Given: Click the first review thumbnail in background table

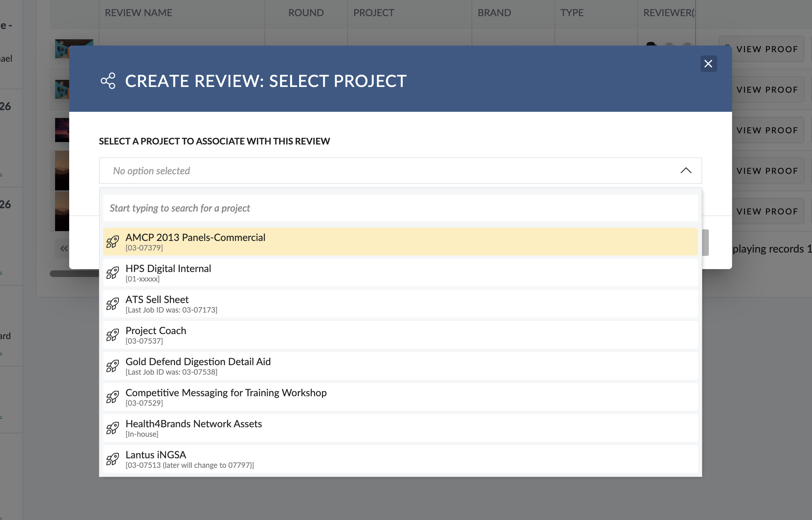Looking at the screenshot, I should 62,49.
